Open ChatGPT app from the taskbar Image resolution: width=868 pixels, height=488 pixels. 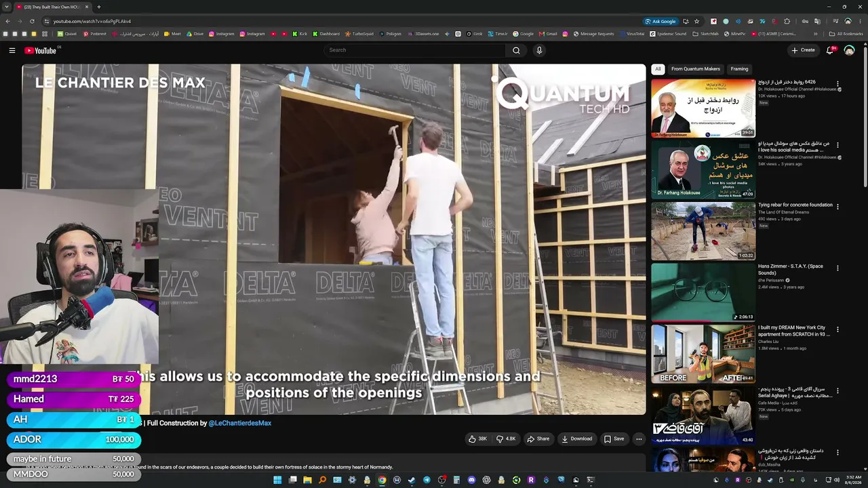[486, 480]
